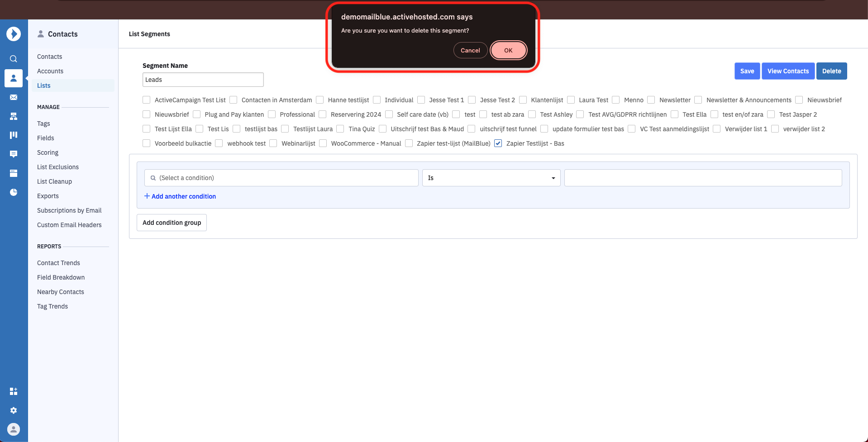
Task: Check the WooCommerce - Manual checkbox
Action: click(323, 143)
